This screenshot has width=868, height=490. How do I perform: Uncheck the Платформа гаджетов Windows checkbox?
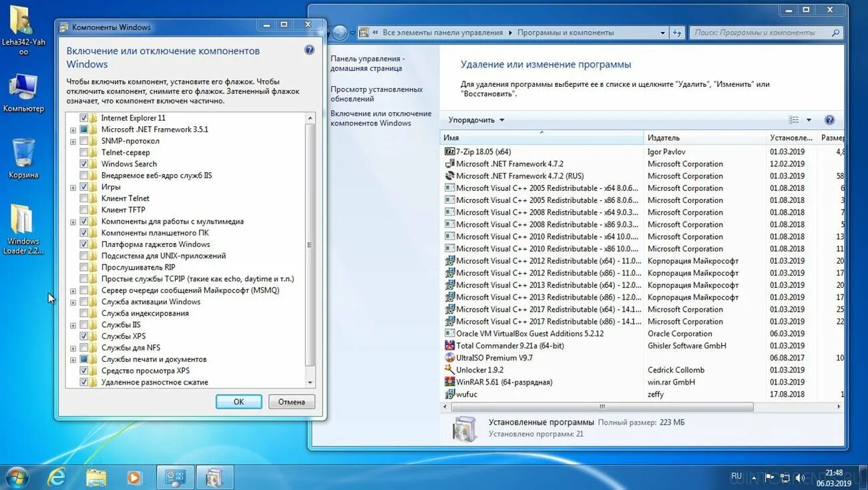tap(84, 244)
